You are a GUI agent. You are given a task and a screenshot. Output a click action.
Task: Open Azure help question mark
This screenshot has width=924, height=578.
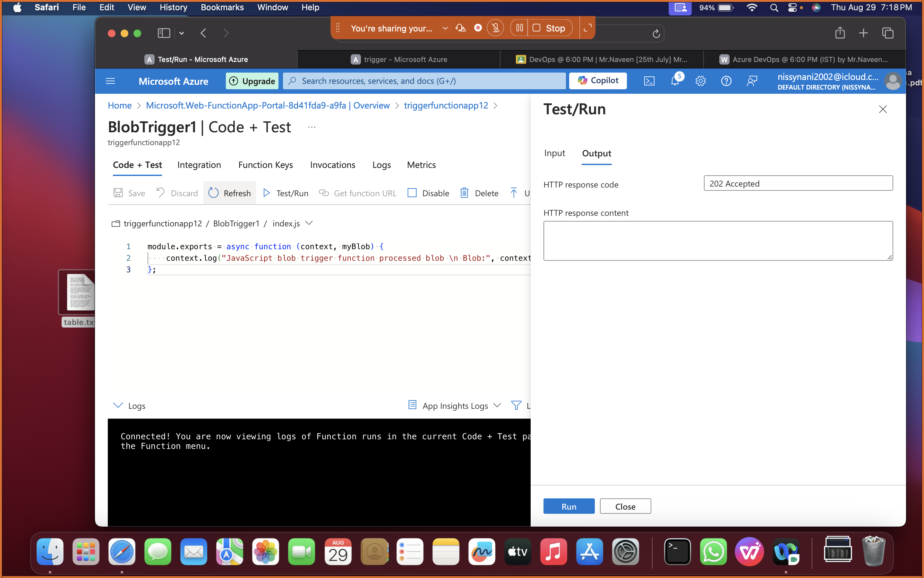pos(726,81)
